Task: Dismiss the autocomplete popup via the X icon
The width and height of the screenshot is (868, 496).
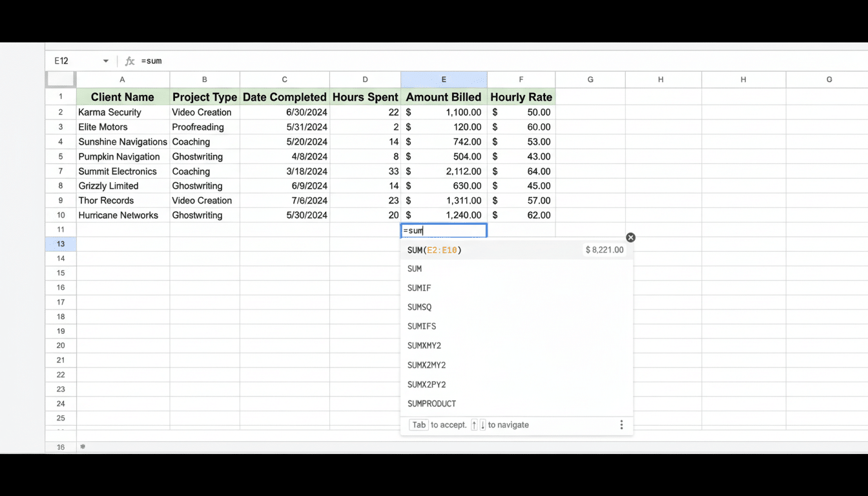Action: 630,237
